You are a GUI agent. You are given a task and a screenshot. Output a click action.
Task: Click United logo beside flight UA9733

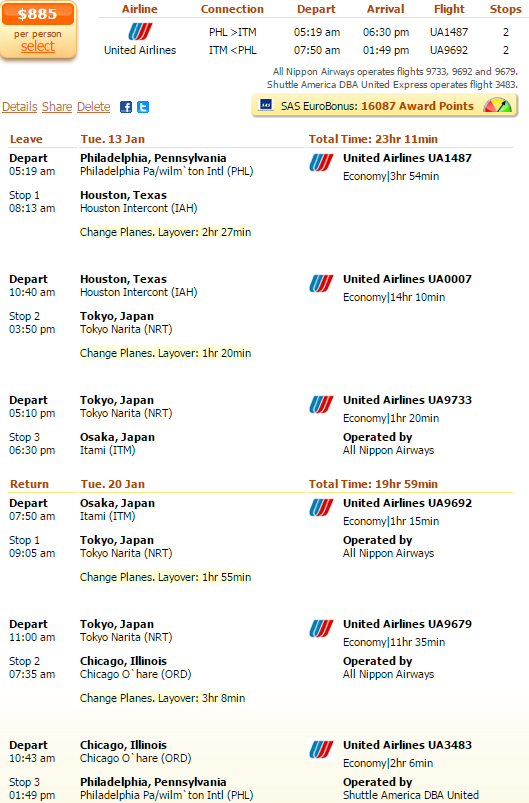321,405
